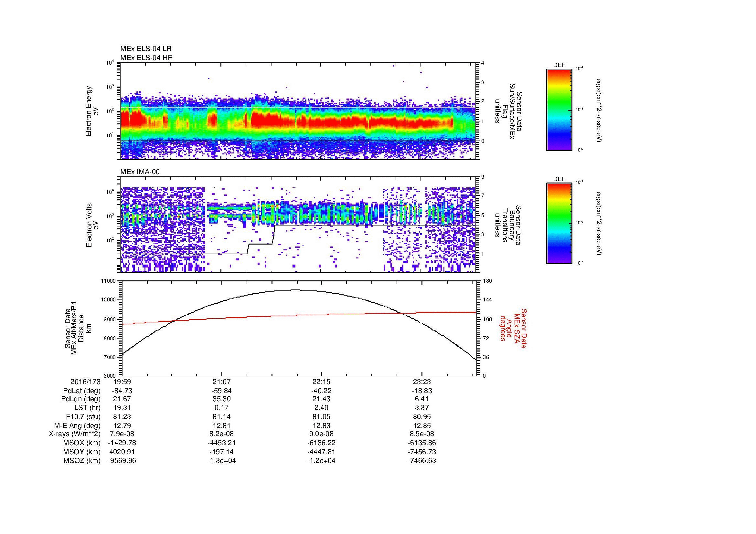Click the top 'ergs/(cm**2-sr-sec-eV)' units label
Screen dimensions: 756x534
point(599,110)
